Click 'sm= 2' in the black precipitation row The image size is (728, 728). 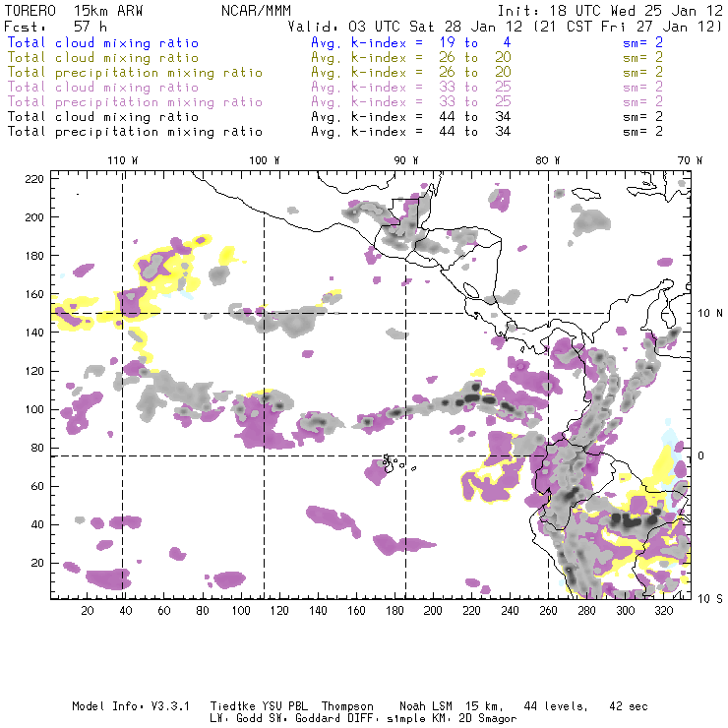(642, 132)
